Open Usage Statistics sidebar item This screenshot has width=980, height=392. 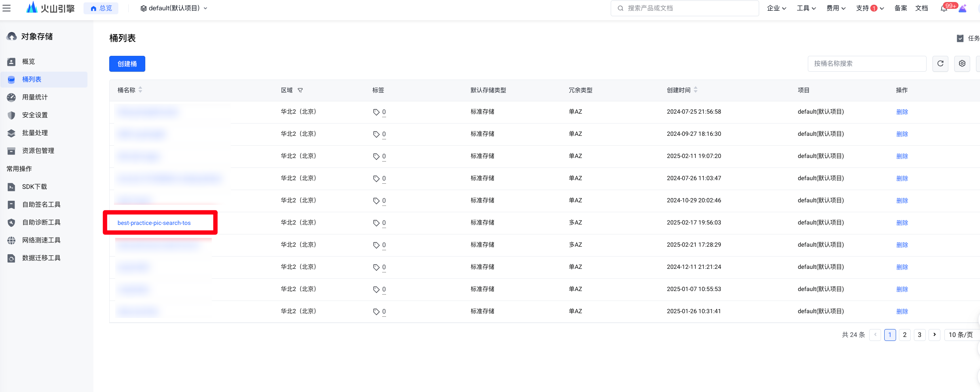click(44, 97)
